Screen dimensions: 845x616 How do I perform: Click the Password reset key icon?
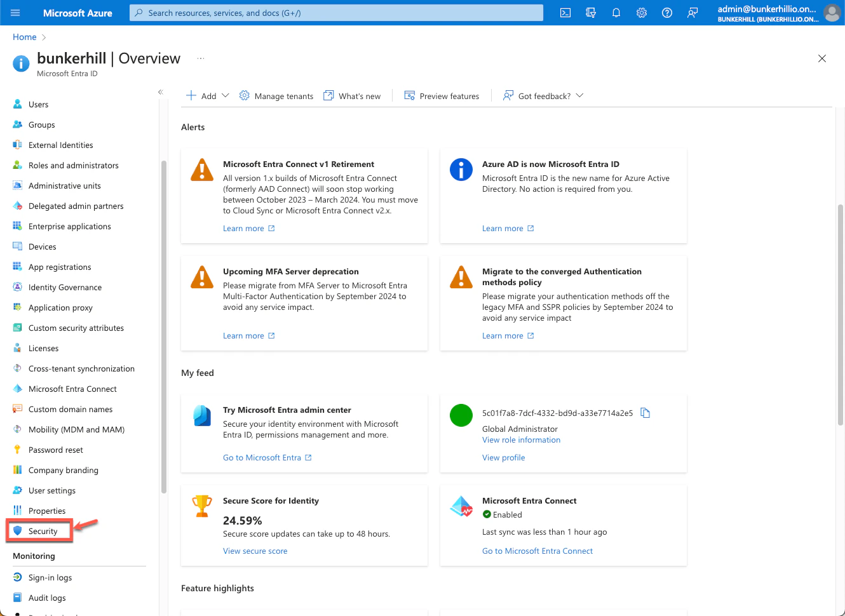click(18, 450)
